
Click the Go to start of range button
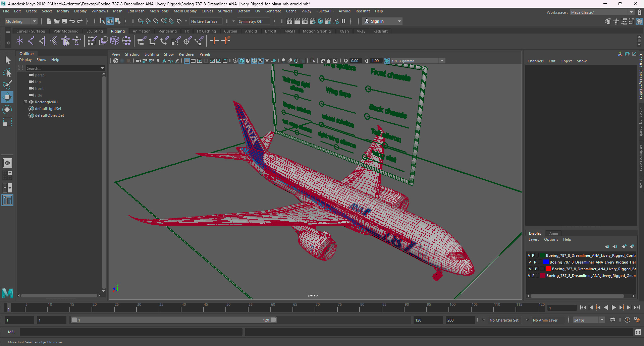[583, 307]
